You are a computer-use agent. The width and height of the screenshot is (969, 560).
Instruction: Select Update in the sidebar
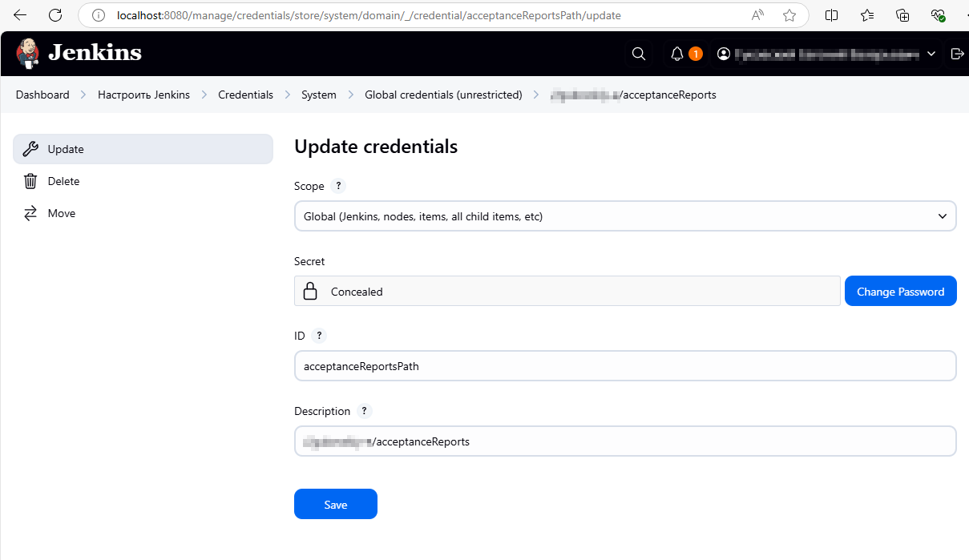coord(66,149)
